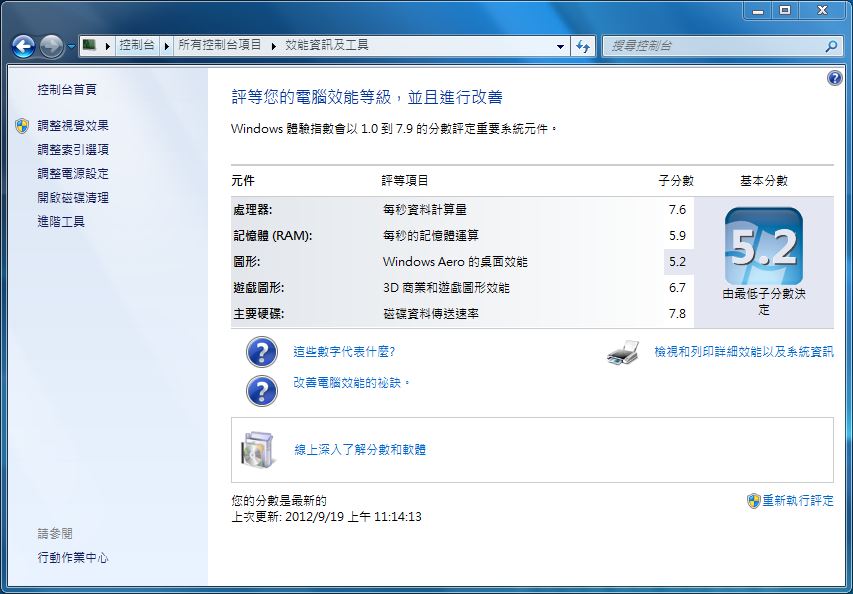Open 檢視和列印詳細效能以及系統資訊 link
The width and height of the screenshot is (853, 594).
(x=744, y=352)
